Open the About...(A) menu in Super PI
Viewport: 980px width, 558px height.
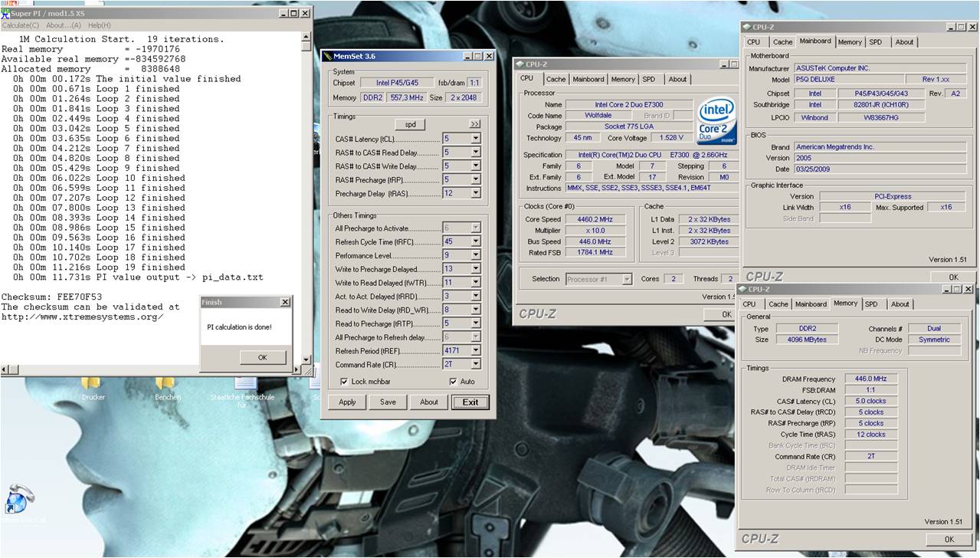click(64, 25)
